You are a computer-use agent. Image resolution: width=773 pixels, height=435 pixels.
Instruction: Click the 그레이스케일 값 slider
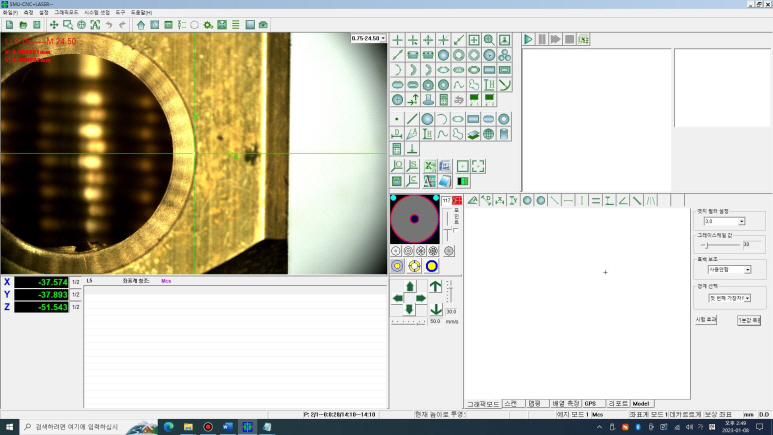pos(718,244)
